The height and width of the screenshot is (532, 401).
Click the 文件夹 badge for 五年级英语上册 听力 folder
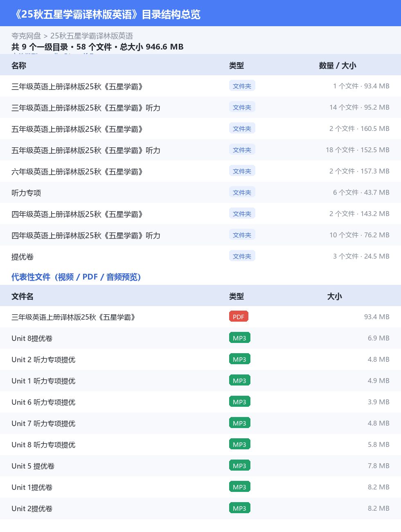[242, 150]
